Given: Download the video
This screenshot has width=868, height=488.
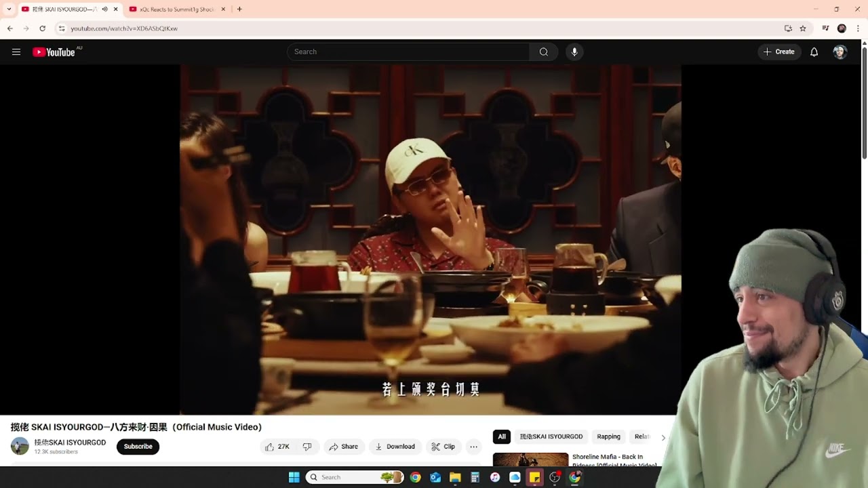Looking at the screenshot, I should coord(395,447).
